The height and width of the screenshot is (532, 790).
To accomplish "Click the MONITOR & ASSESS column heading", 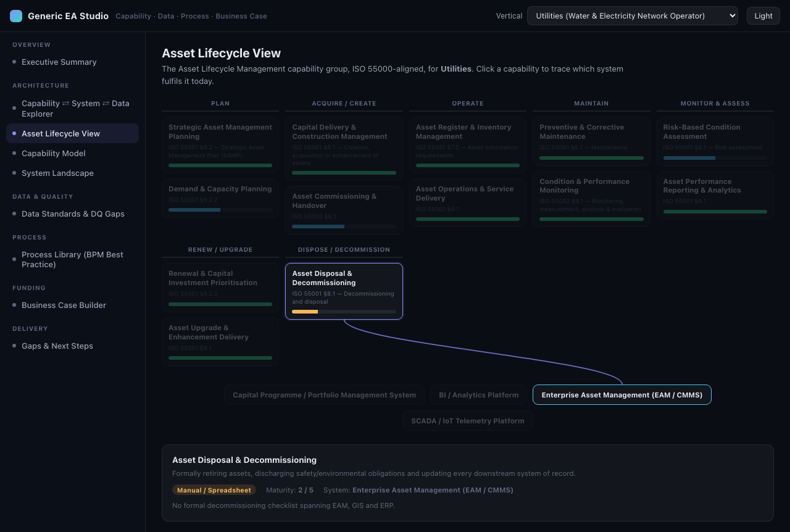I will [715, 104].
